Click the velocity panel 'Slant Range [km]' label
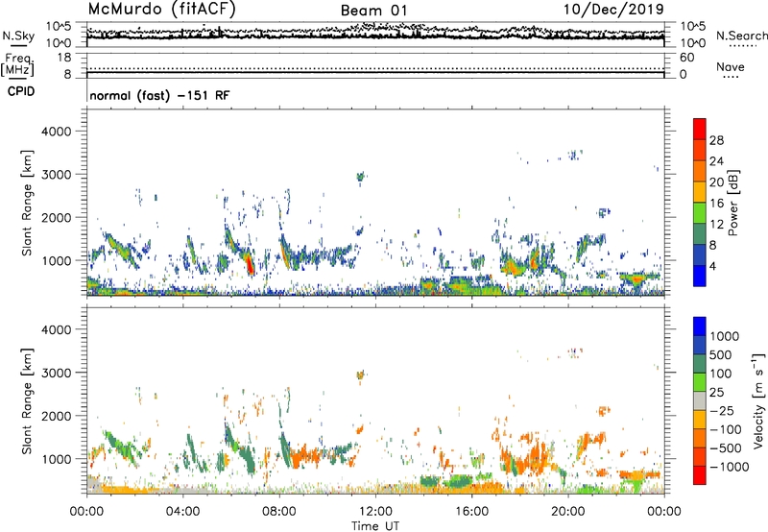Image resolution: width=768 pixels, height=532 pixels. (x=27, y=400)
